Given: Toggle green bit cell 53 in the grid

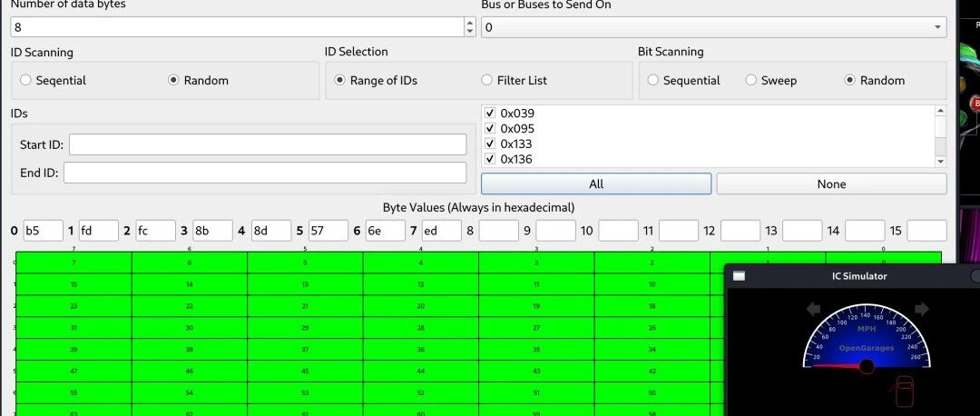Looking at the screenshot, I should 305,393.
